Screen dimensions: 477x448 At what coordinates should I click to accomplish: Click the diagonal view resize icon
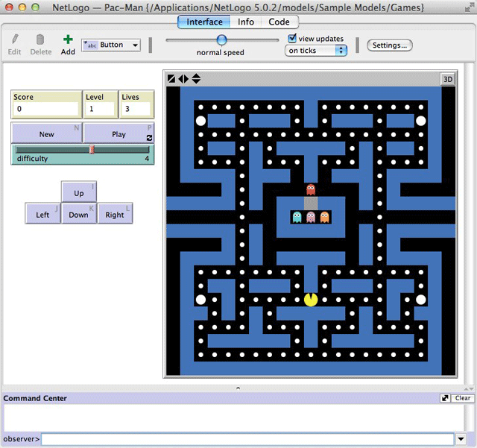point(171,79)
